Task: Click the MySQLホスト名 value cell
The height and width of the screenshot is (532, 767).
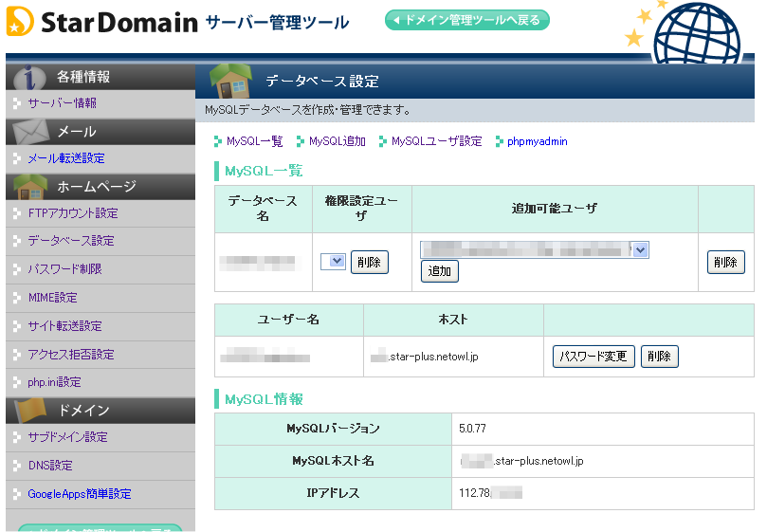Action: 603,461
